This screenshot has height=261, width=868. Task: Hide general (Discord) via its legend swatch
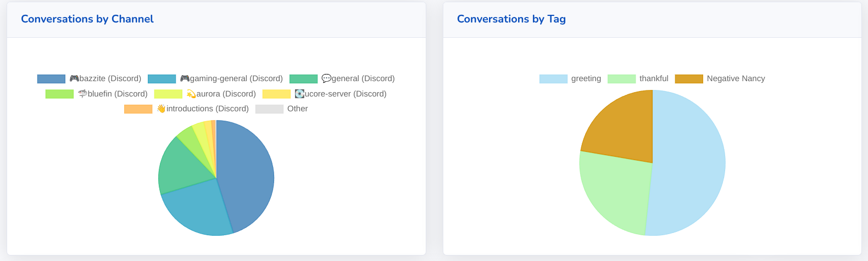click(303, 78)
